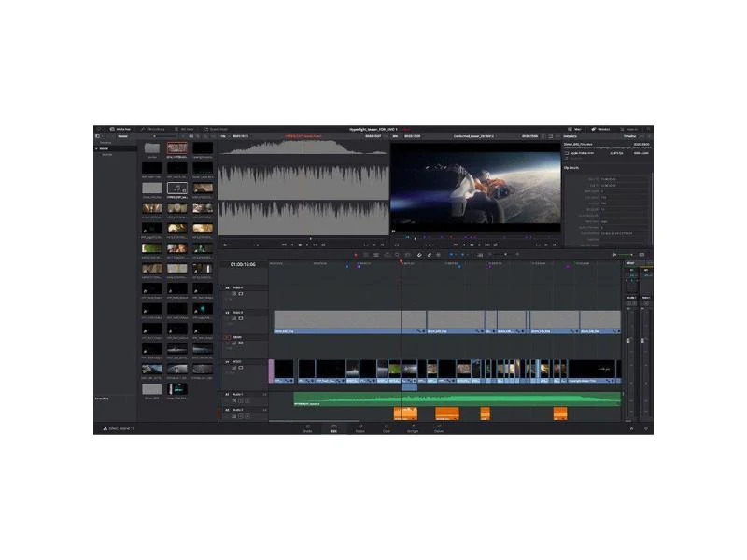Screen dimensions: 747x560
Task: Mute the Audio 2 track
Action: tap(247, 416)
